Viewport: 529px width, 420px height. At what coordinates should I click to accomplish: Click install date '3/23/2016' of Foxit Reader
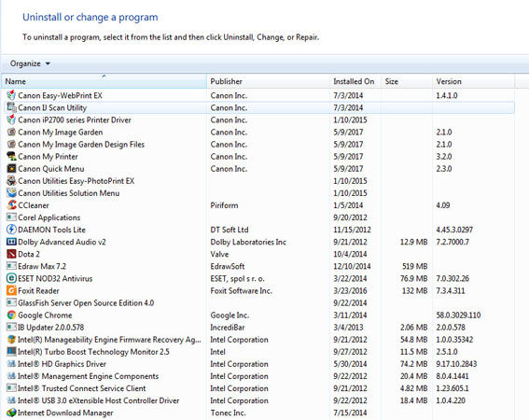(350, 290)
